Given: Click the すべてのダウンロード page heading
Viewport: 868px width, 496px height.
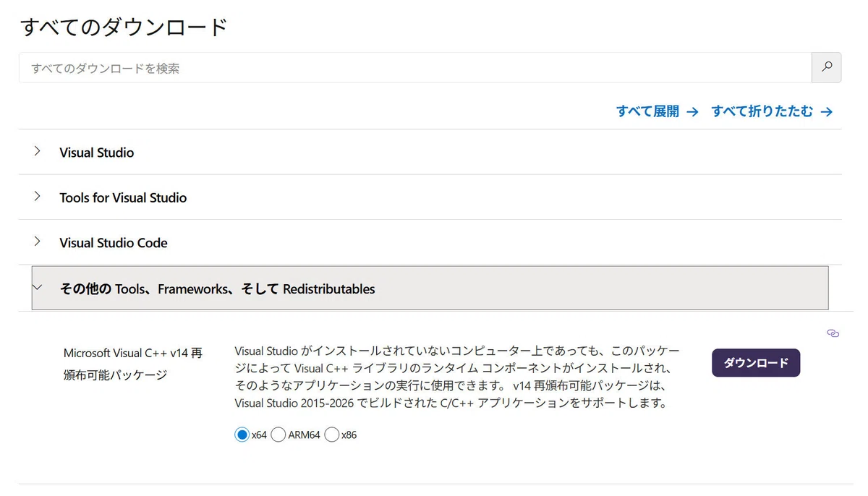Looking at the screenshot, I should 124,27.
